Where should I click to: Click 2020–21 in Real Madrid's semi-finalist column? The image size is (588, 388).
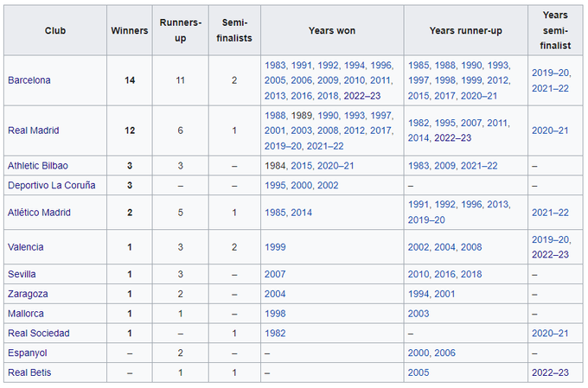550,130
